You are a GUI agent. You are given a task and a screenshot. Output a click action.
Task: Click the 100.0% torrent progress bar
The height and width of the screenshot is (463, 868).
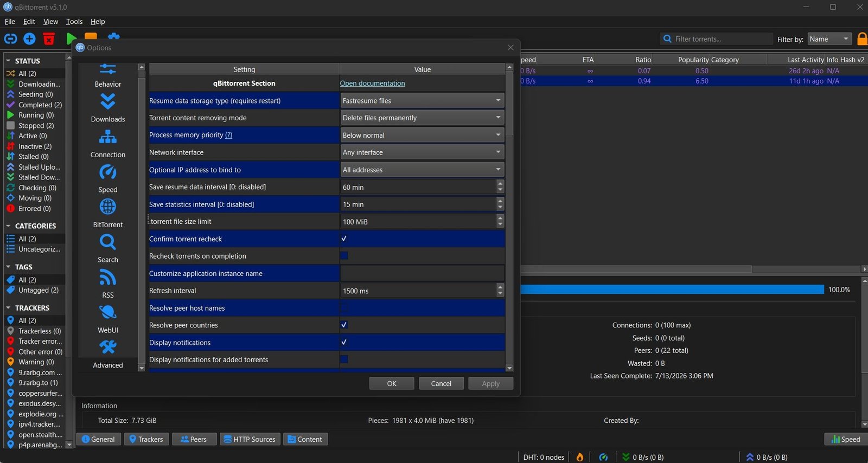point(672,290)
